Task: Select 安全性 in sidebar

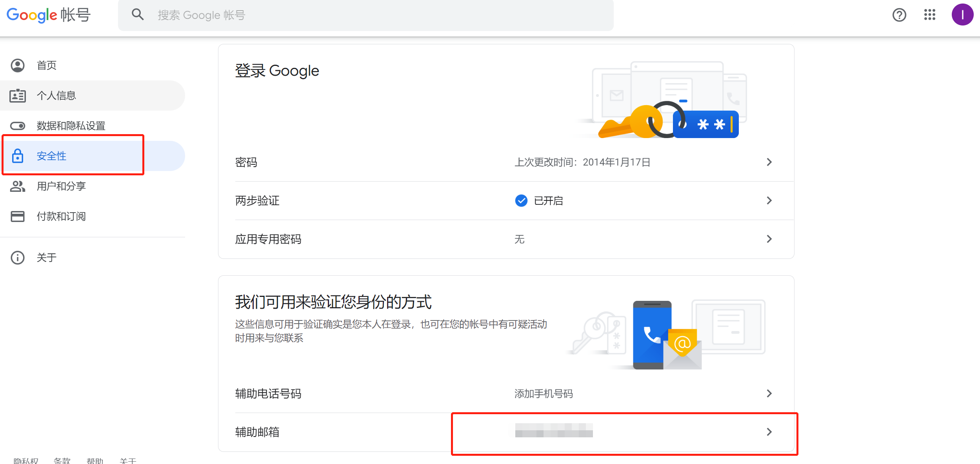Action: point(93,156)
